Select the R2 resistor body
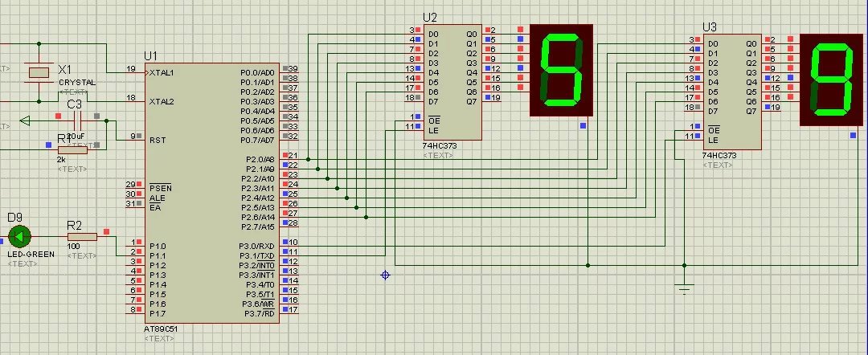Viewport: 868px width, 355px height. tap(83, 237)
